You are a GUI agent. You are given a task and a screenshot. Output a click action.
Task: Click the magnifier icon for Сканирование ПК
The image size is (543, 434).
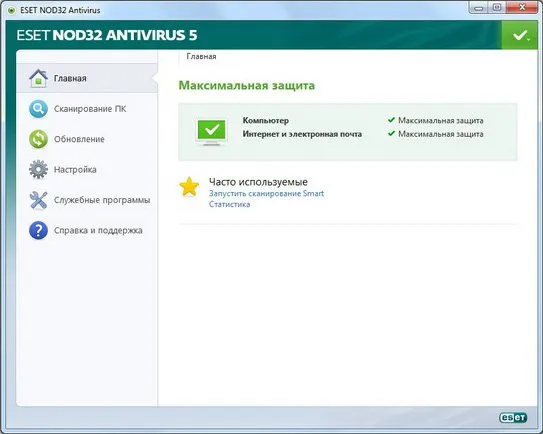click(38, 109)
